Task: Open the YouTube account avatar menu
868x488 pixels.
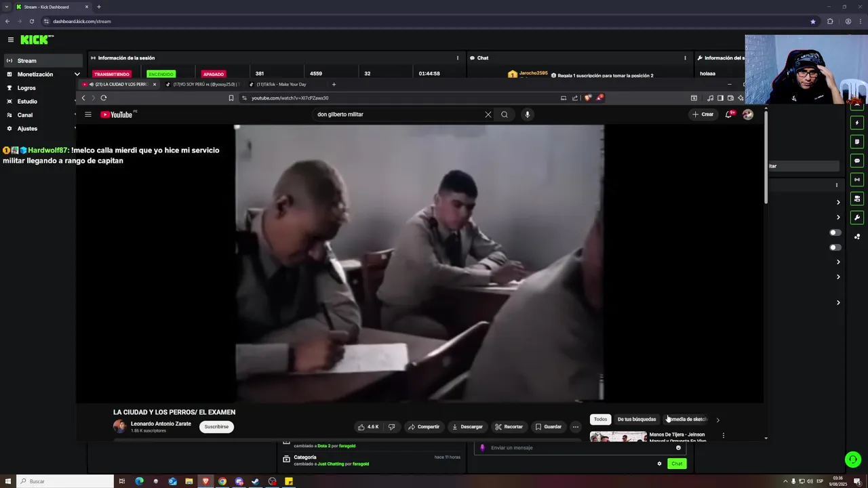Action: pyautogui.click(x=748, y=115)
